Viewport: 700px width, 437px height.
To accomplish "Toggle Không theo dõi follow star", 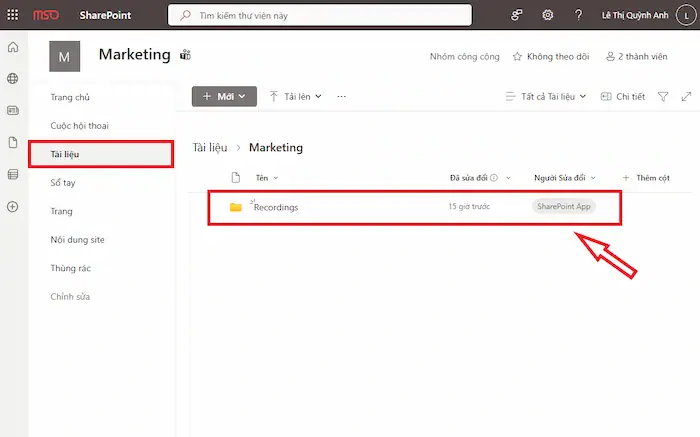I will pos(552,57).
